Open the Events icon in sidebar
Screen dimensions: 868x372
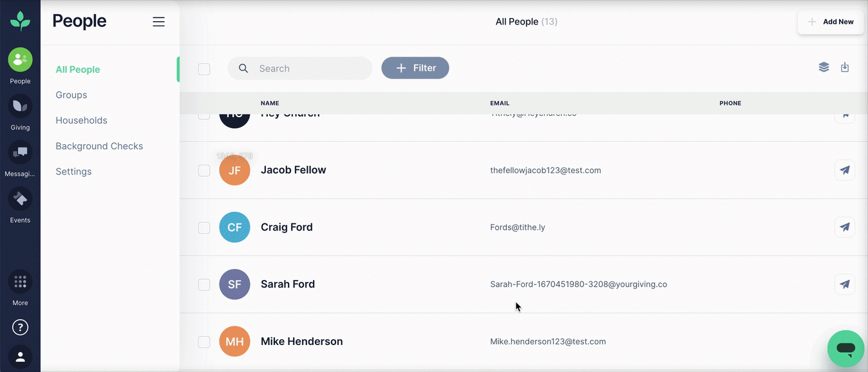click(20, 199)
